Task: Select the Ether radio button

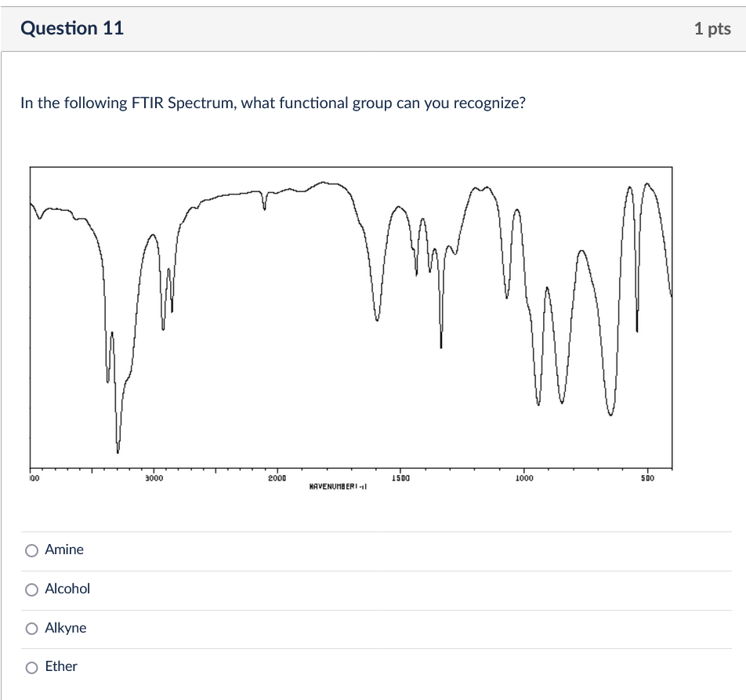Action: [x=32, y=667]
